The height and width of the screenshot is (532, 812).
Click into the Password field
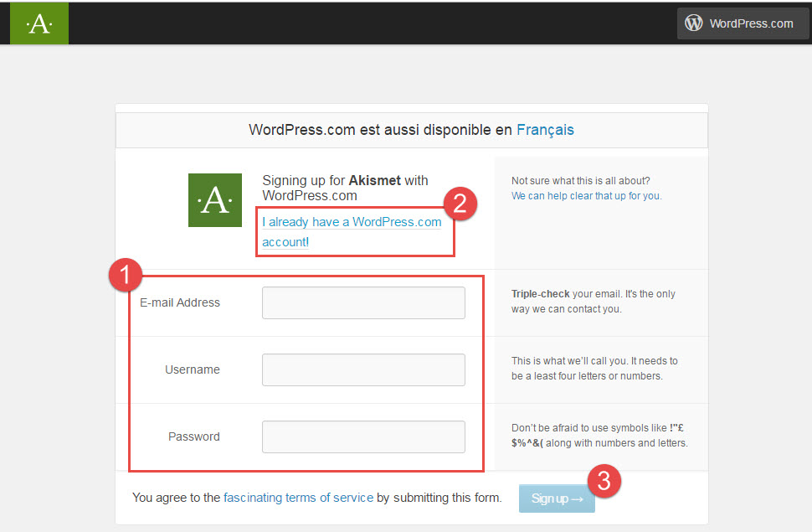pos(363,436)
